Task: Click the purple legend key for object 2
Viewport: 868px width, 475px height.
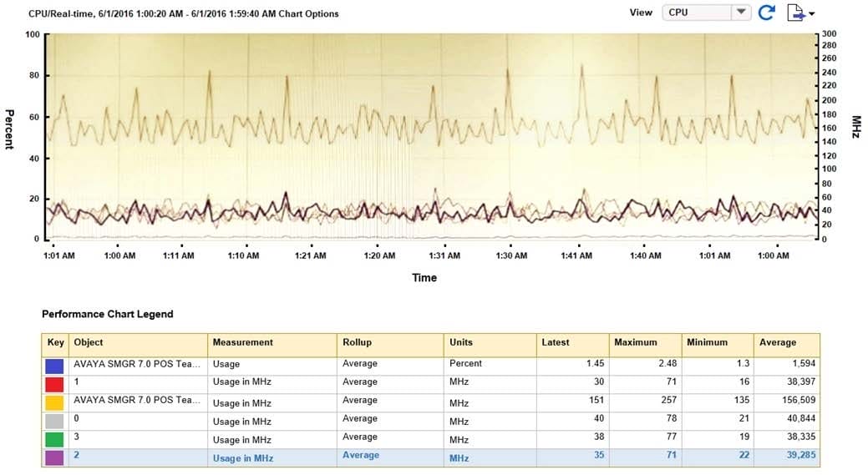Action: click(x=56, y=457)
